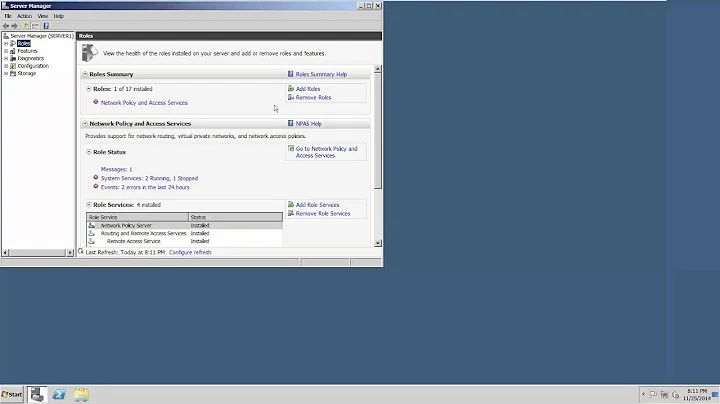Click the NPAS Help book icon
Viewport: 720px width, 404px height.
[290, 123]
